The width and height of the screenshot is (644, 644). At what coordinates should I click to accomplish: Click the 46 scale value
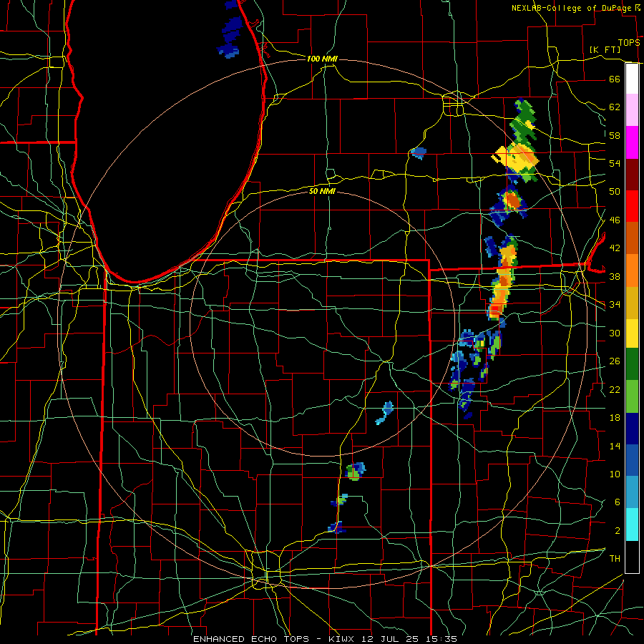pyautogui.click(x=615, y=220)
